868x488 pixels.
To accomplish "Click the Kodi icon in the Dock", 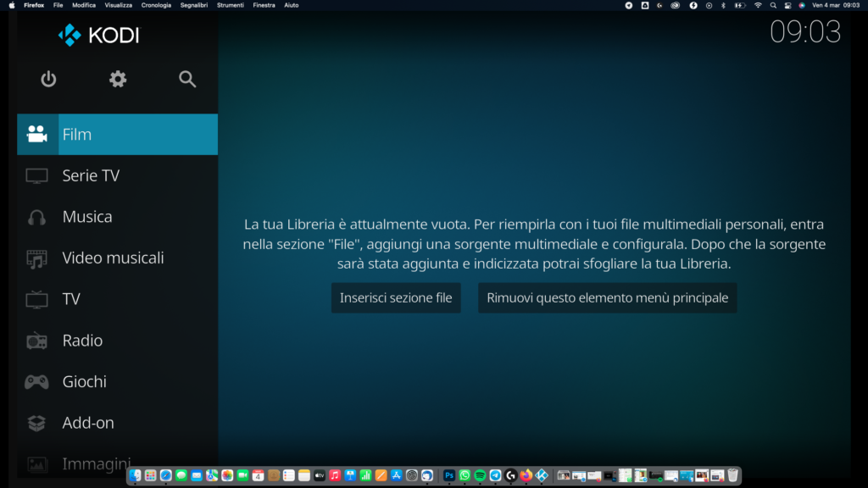I will 542,475.
